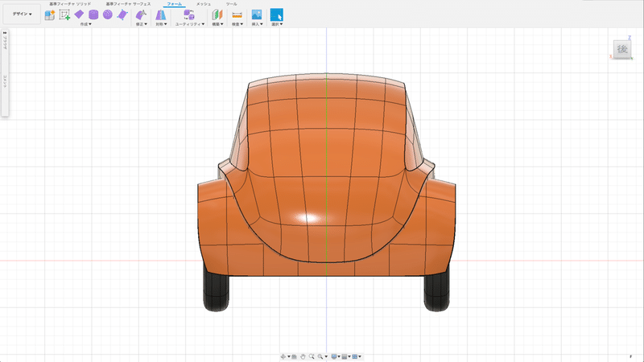The height and width of the screenshot is (362, 644).
Task: Click the Create Form icon in toolbar
Action: [50, 14]
